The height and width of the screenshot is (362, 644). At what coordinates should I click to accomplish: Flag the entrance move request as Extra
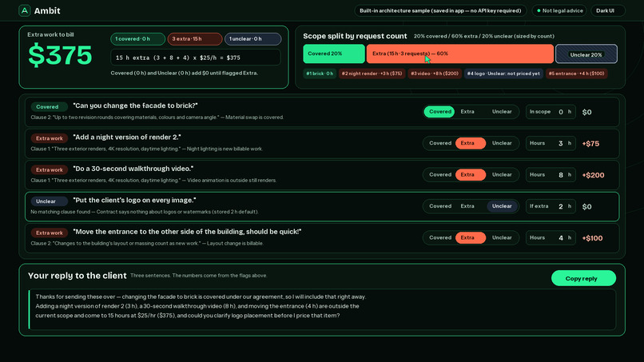pos(471,238)
